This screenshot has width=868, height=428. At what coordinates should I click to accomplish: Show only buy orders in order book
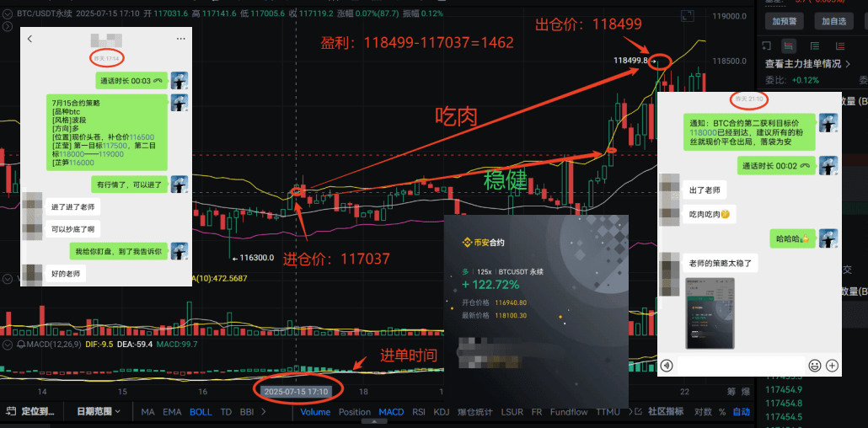click(815, 46)
